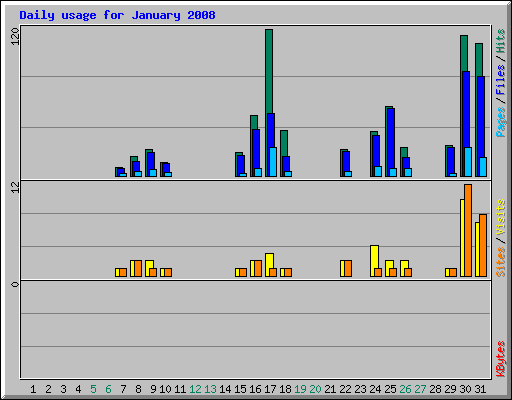
Task: Select the orange Sites bar for day 8
Action: coord(138,268)
